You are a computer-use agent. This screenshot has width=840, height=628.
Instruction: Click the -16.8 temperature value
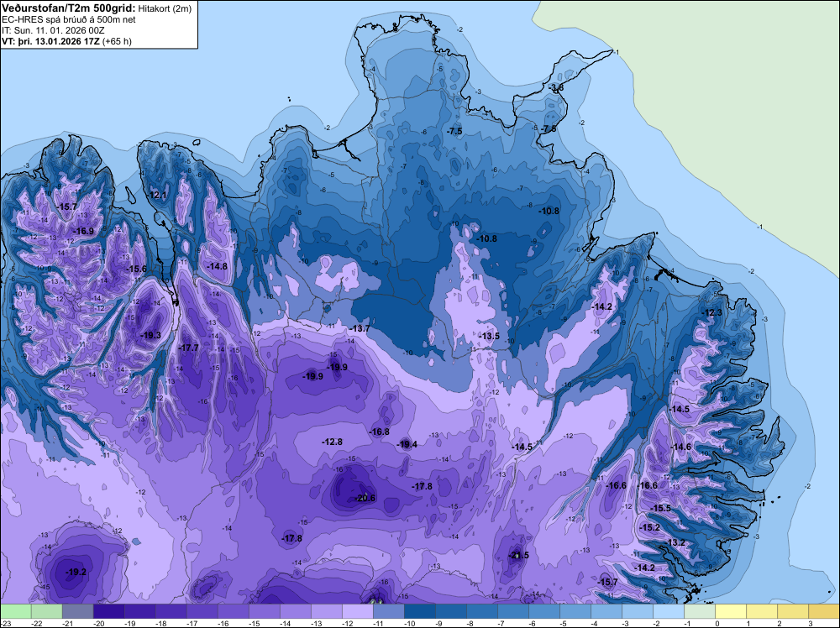tap(380, 432)
